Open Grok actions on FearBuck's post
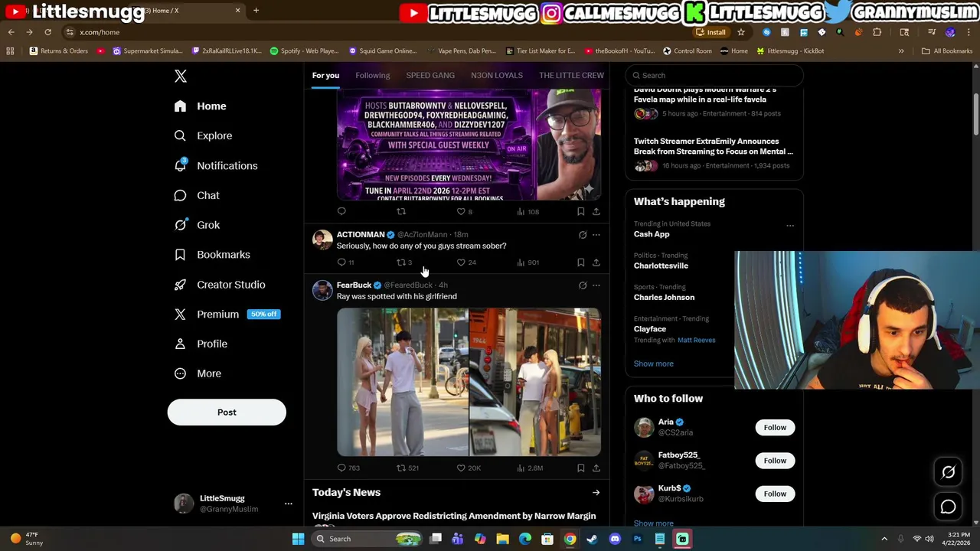 point(583,285)
